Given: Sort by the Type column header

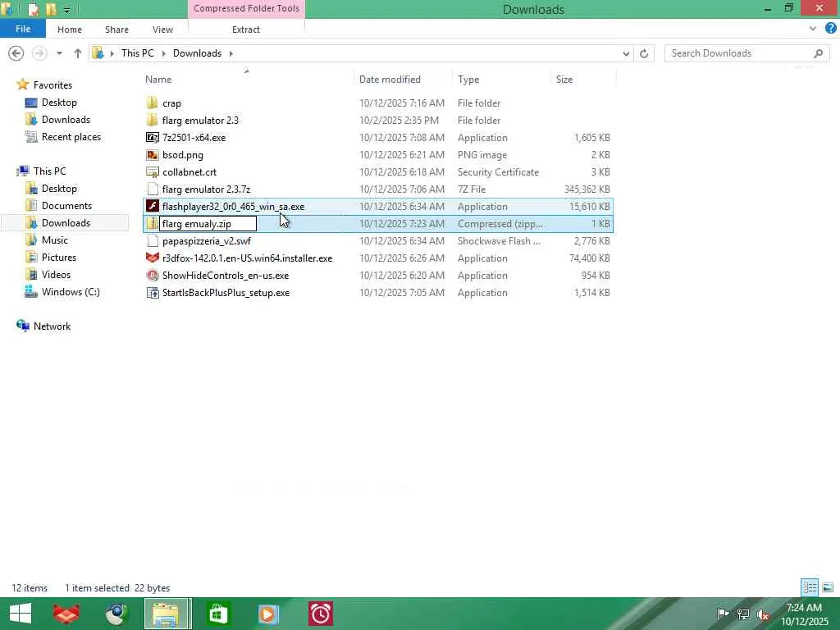Looking at the screenshot, I should (x=468, y=80).
